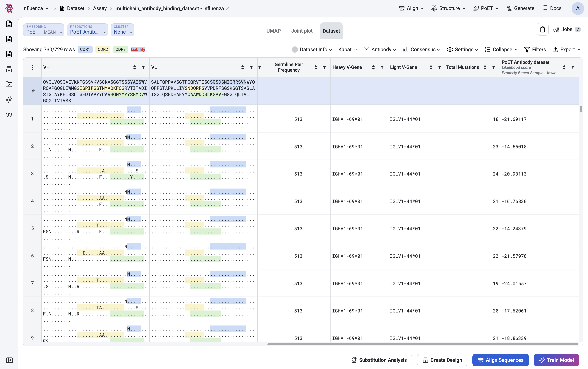This screenshot has width=588, height=369.
Task: Click the Train Model button
Action: click(x=556, y=360)
